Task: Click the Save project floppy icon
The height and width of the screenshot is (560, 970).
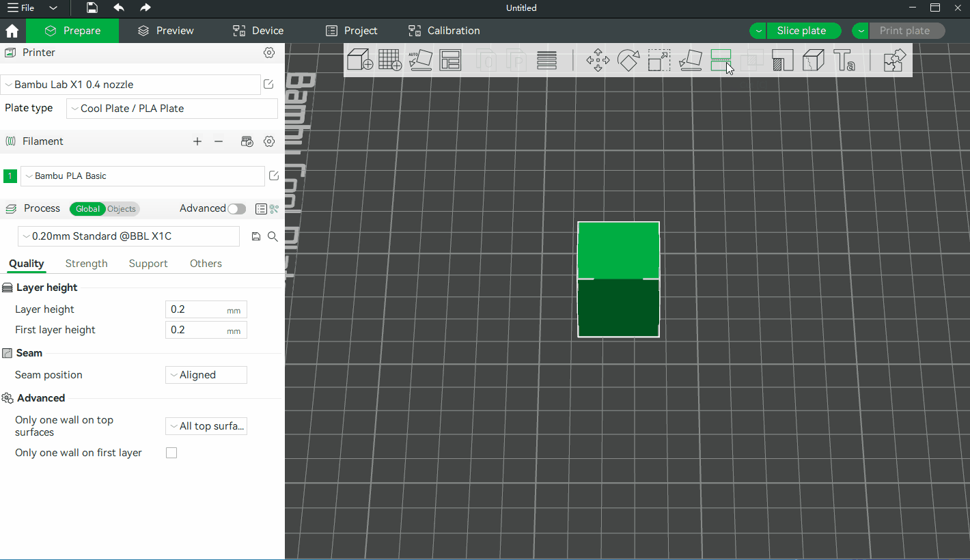Action: (92, 8)
